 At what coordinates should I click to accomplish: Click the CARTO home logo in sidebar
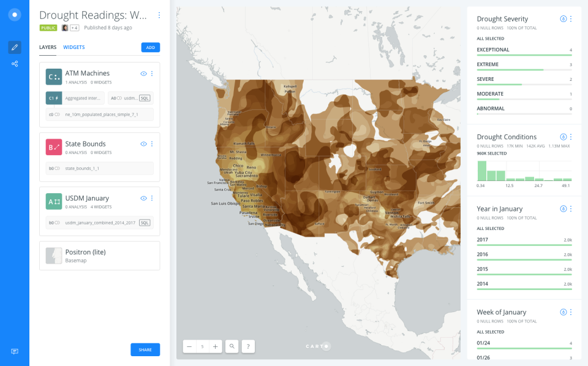coord(15,15)
